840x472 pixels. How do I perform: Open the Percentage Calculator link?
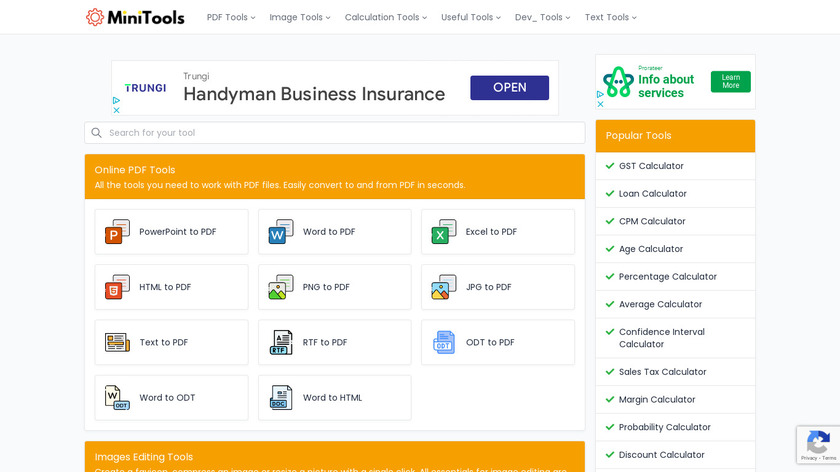[x=668, y=276]
